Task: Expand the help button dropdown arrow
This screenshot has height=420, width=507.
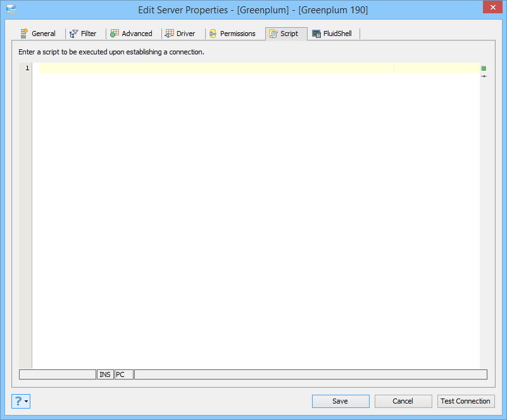Action: pos(27,401)
